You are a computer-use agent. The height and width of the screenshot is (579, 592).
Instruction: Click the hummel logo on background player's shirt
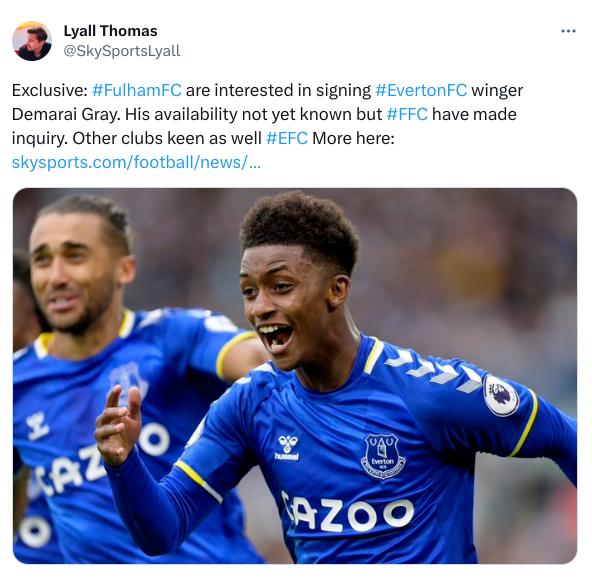(38, 426)
